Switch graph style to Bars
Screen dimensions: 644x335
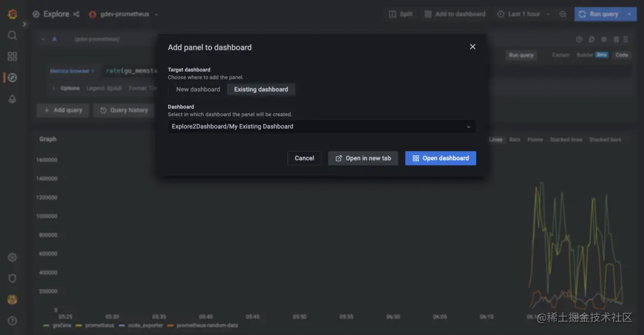coord(515,140)
